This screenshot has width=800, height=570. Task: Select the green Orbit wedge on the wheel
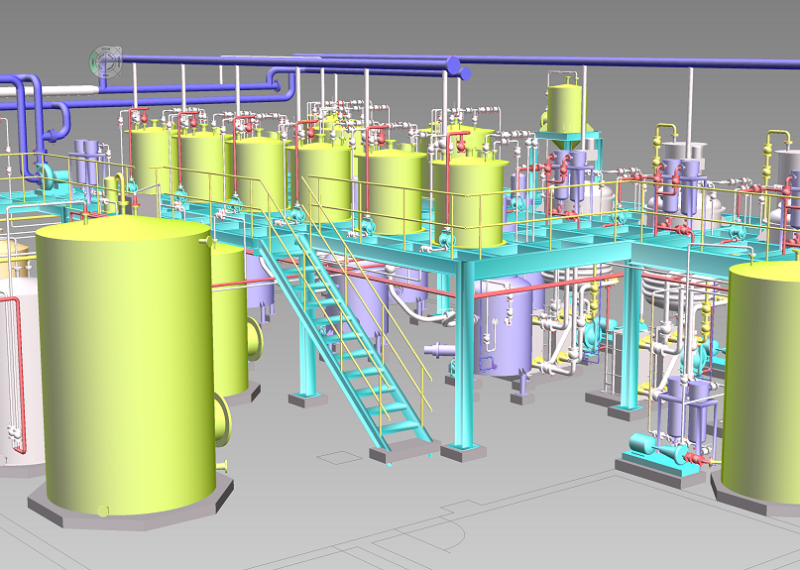[x=93, y=62]
